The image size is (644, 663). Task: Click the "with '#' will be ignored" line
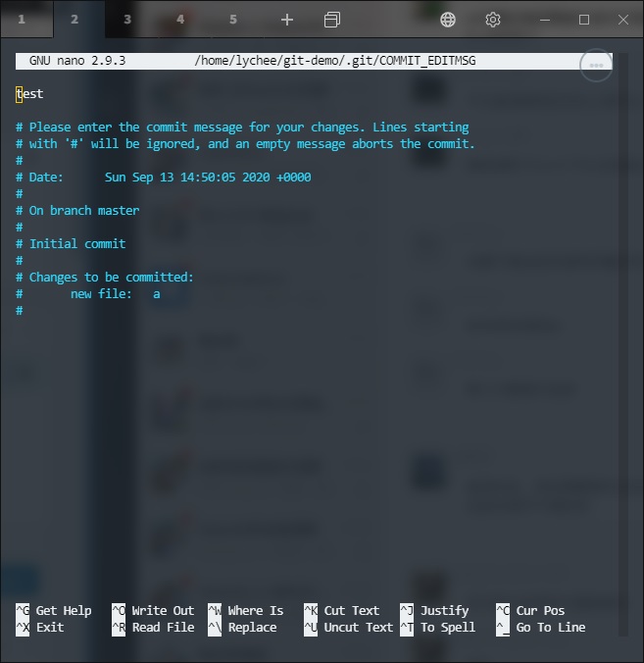[x=245, y=144]
